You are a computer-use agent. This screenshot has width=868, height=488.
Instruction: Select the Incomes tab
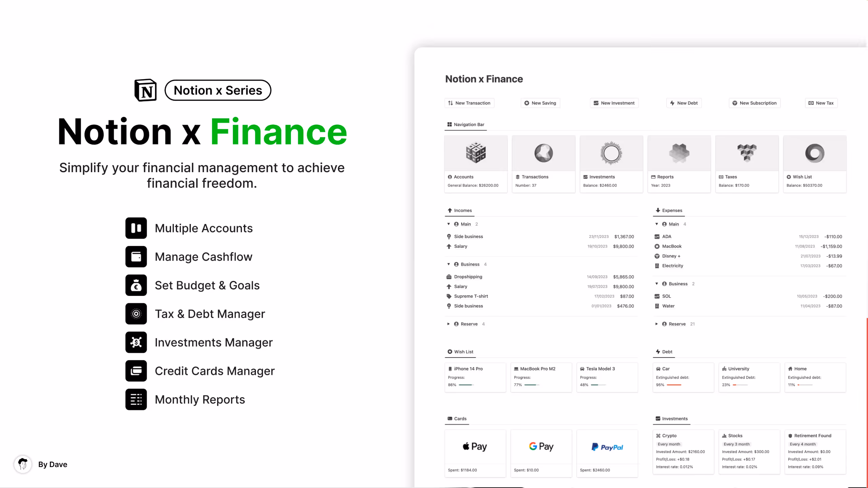pos(459,210)
